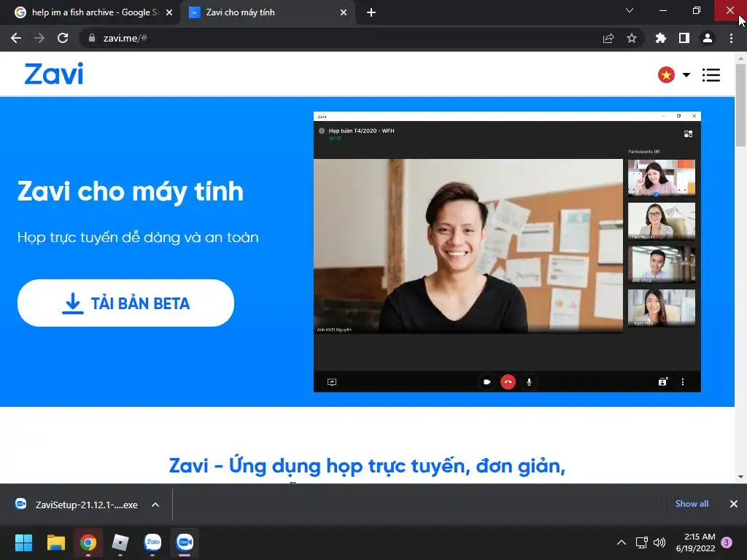Click the page vertical scrollbar thumb
The height and width of the screenshot is (560, 747).
pyautogui.click(x=740, y=105)
